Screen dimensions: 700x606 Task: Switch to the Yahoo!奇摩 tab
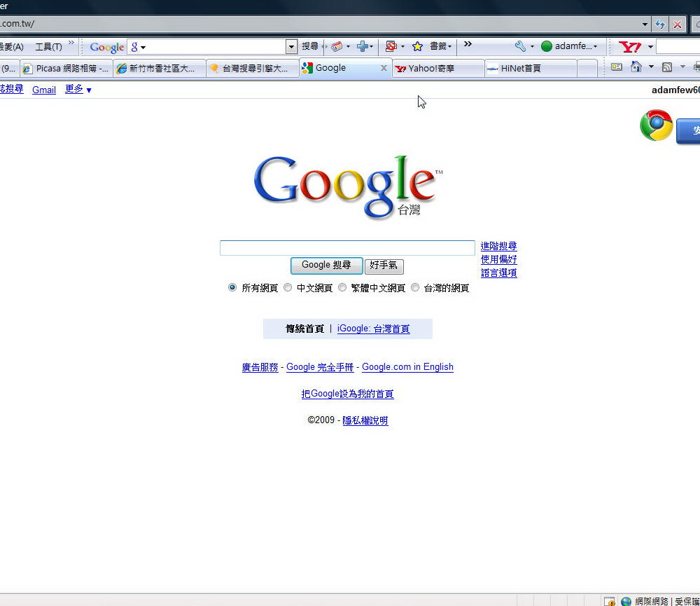(x=438, y=69)
